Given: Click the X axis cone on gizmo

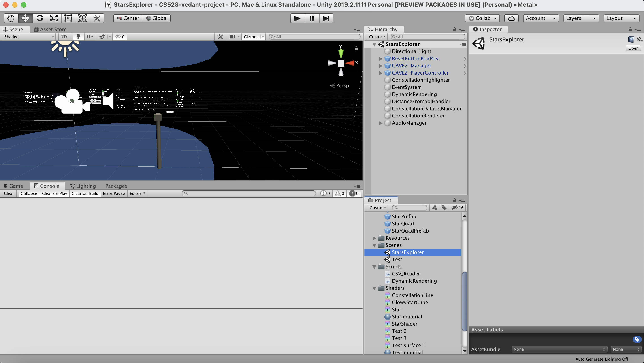Looking at the screenshot, I should click(350, 63).
